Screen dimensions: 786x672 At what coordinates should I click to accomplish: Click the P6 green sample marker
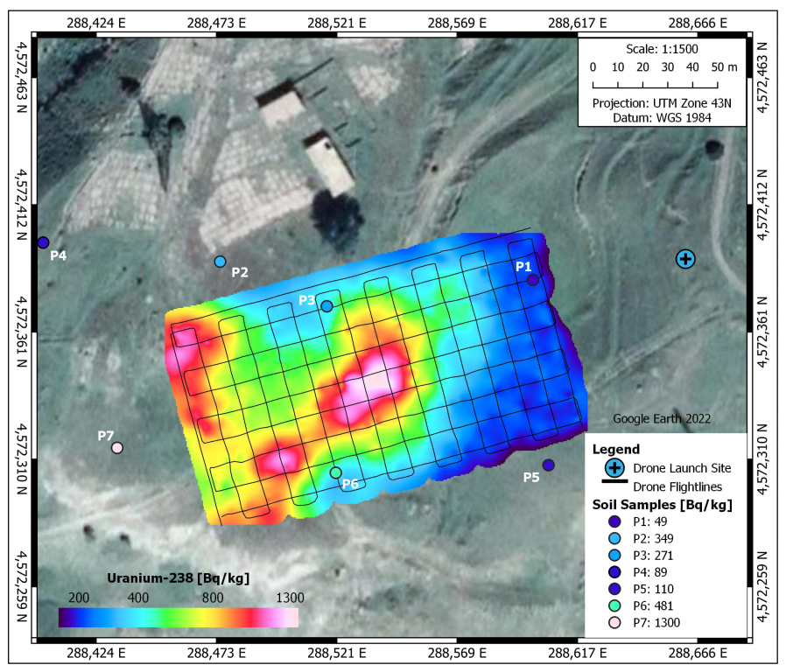[x=334, y=472]
